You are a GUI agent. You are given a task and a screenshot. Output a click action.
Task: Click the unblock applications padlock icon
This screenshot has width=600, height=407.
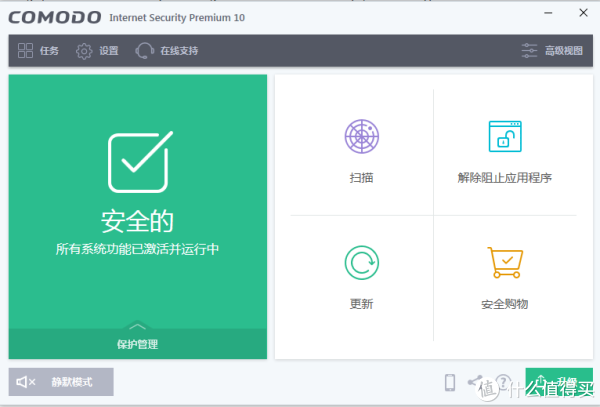[505, 137]
